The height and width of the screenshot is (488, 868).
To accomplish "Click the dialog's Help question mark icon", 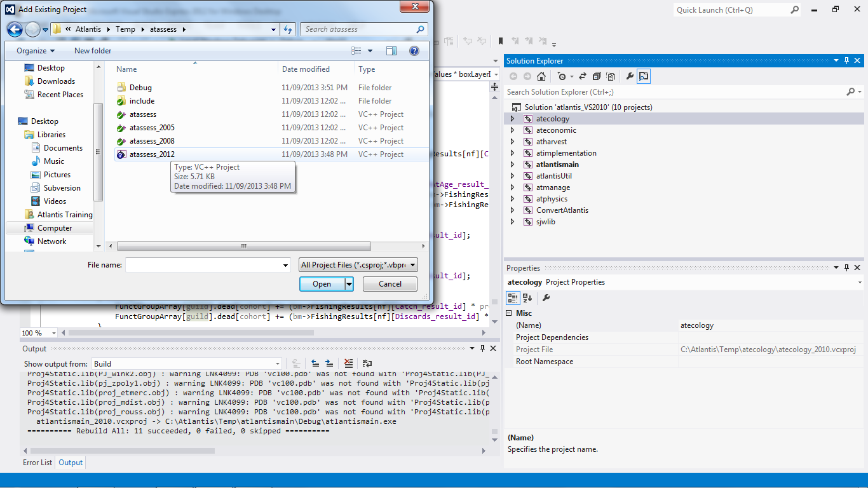I will click(x=414, y=51).
